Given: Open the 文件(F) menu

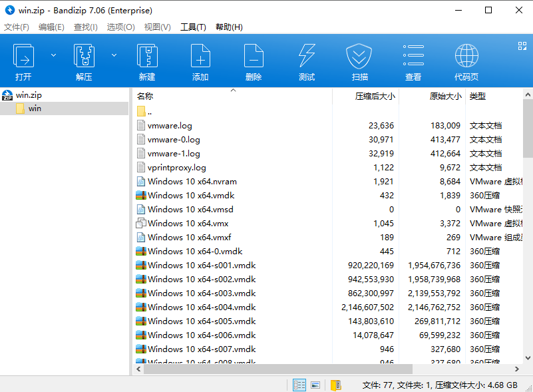Looking at the screenshot, I should [17, 27].
